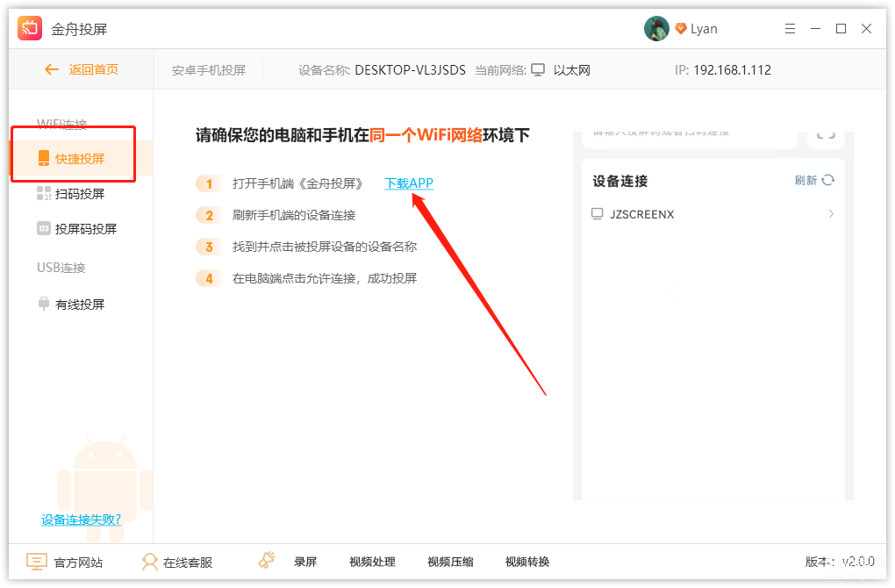
Task: Click the monitor icon beside JZSCREENX
Action: click(x=597, y=214)
